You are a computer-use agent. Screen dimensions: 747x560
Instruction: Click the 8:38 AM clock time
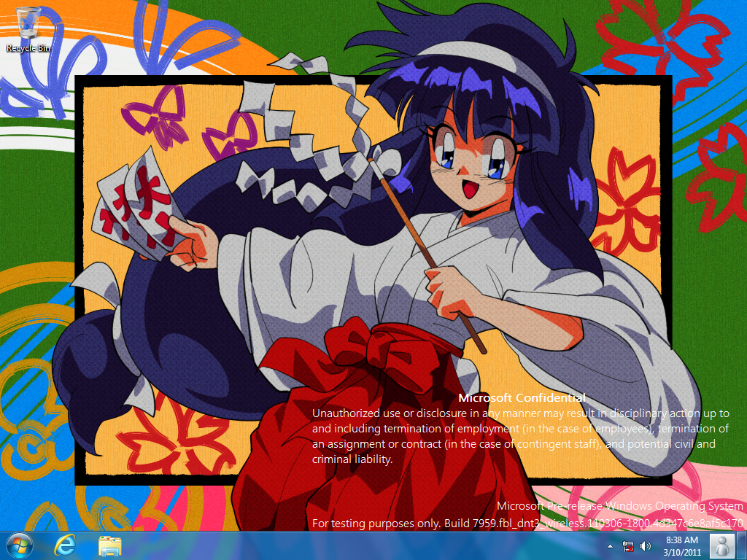pyautogui.click(x=682, y=540)
